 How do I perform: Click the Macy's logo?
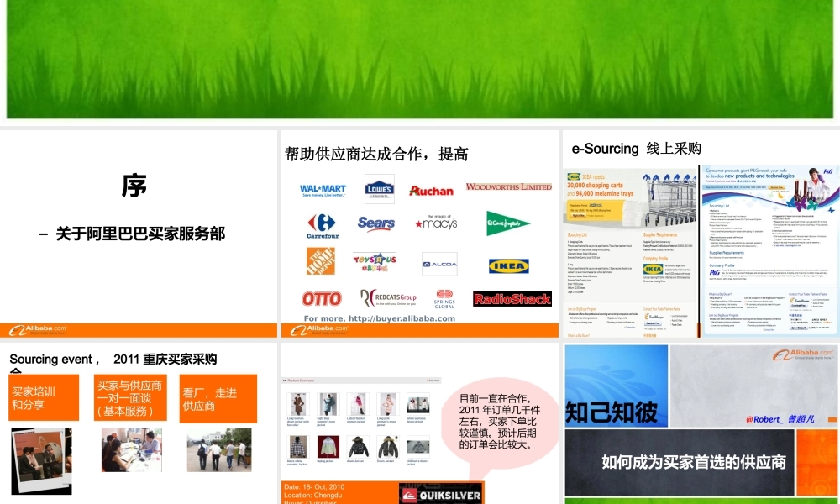tap(437, 223)
